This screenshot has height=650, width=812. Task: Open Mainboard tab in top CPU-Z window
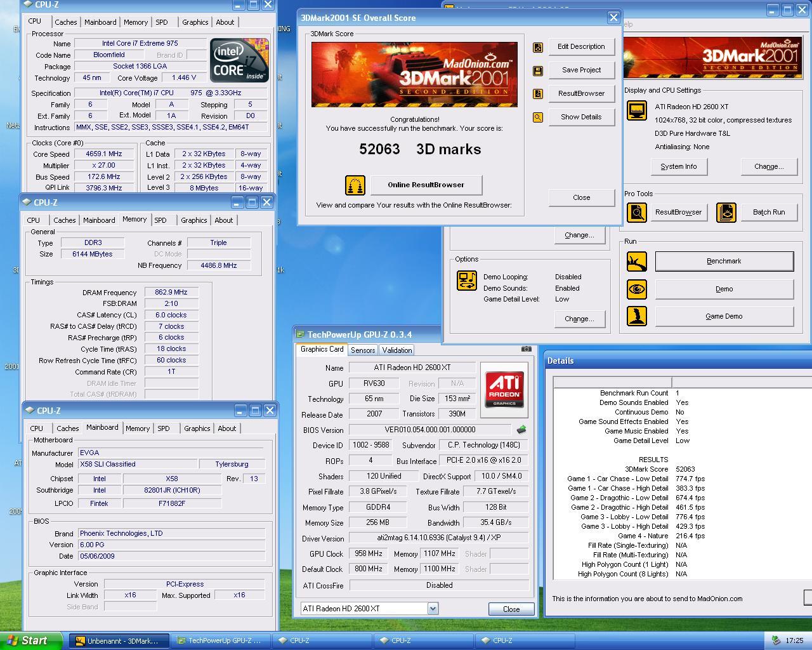pyautogui.click(x=100, y=22)
